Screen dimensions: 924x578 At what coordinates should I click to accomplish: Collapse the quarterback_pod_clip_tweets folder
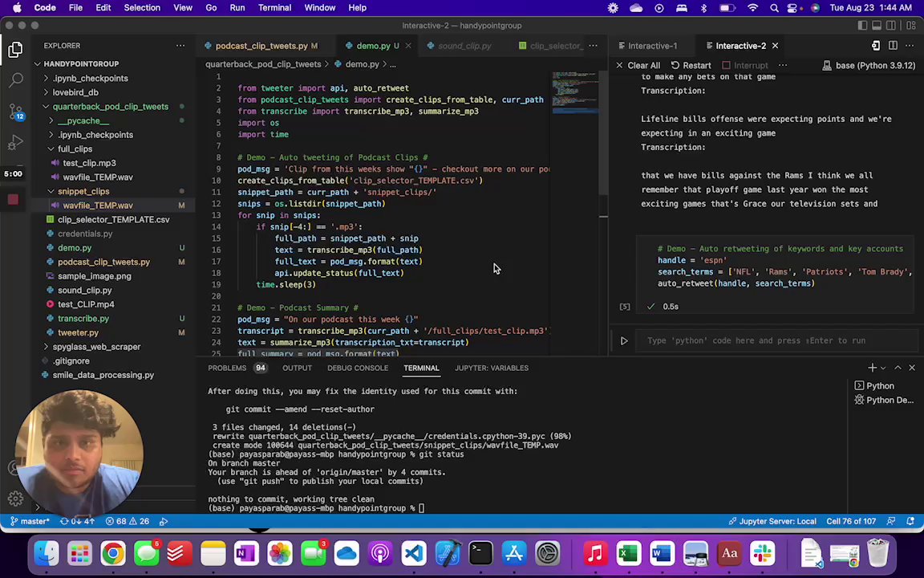click(110, 107)
